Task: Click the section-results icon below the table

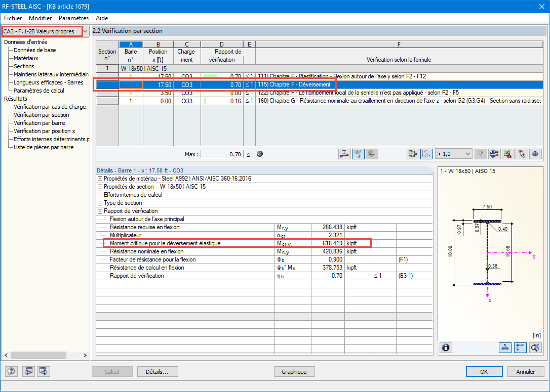Action: point(344,154)
